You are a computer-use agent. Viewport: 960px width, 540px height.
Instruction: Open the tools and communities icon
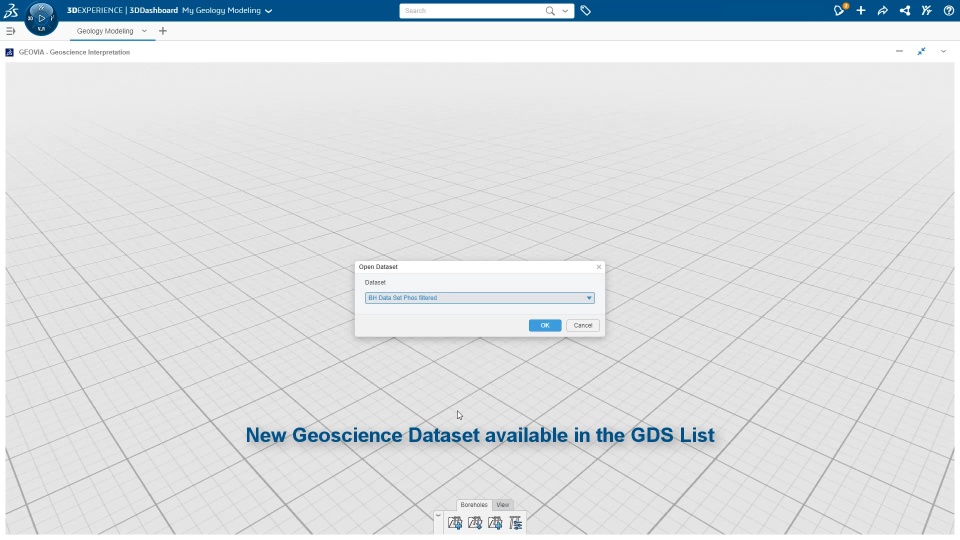pos(926,10)
